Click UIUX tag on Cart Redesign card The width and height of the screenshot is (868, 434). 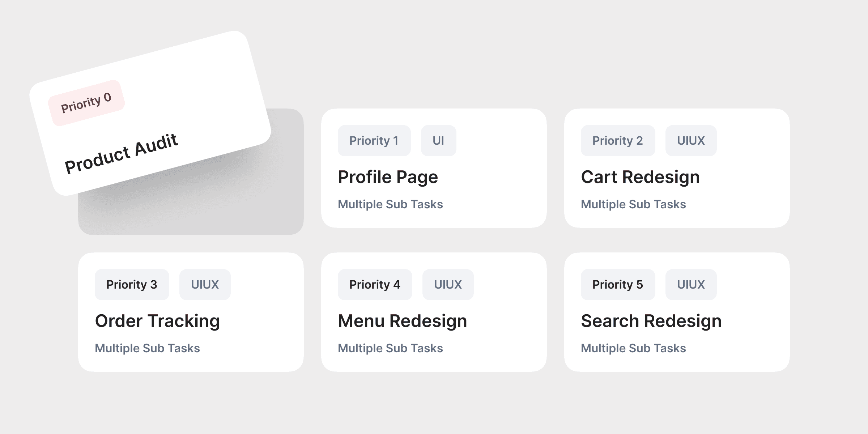click(x=691, y=141)
